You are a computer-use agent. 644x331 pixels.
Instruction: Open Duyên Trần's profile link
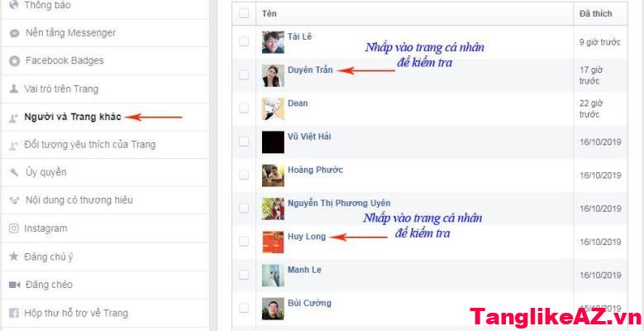pos(310,70)
